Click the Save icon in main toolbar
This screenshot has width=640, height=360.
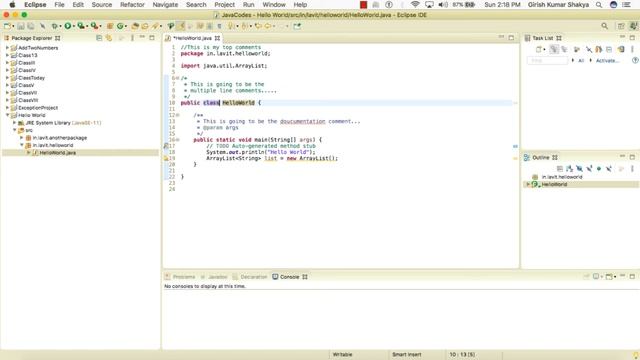click(x=20, y=26)
